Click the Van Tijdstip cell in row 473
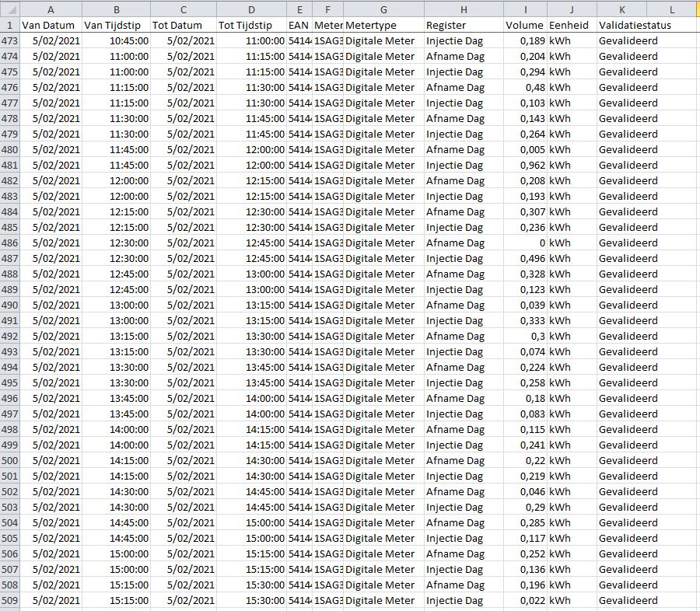 (116, 40)
